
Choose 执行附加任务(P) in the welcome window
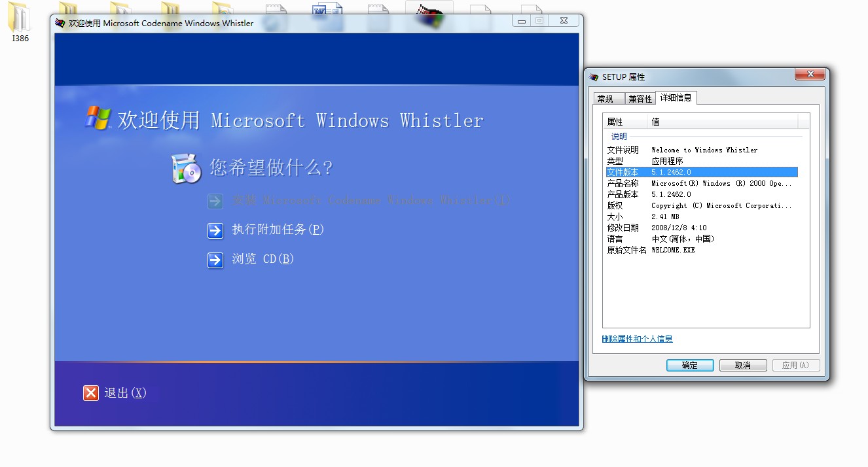278,230
